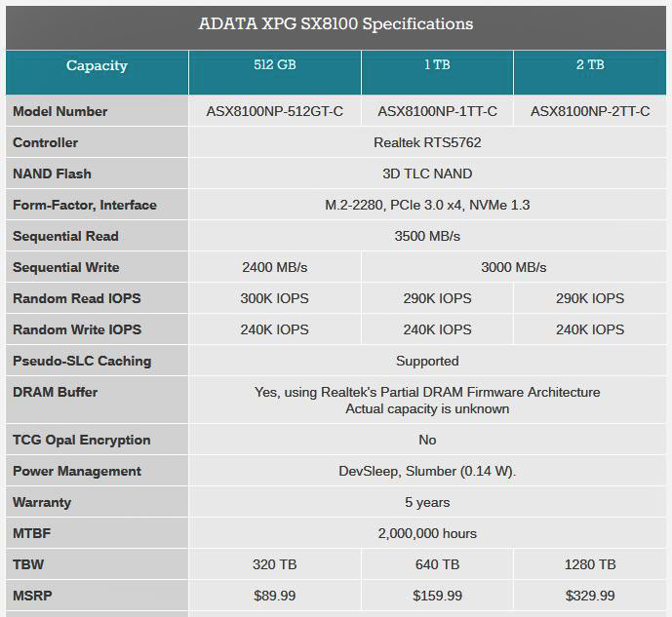Click 'DevSleep, Slumber (0.14 W).' value
The image size is (672, 617).
click(x=427, y=472)
